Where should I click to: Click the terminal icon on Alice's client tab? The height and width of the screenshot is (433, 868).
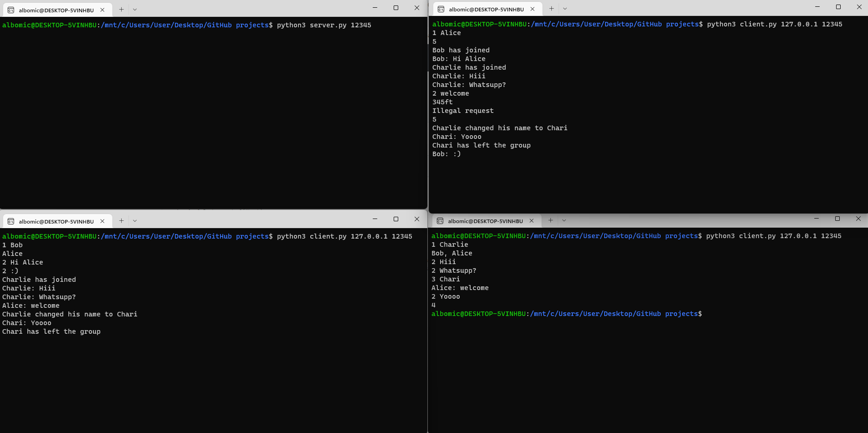[441, 9]
